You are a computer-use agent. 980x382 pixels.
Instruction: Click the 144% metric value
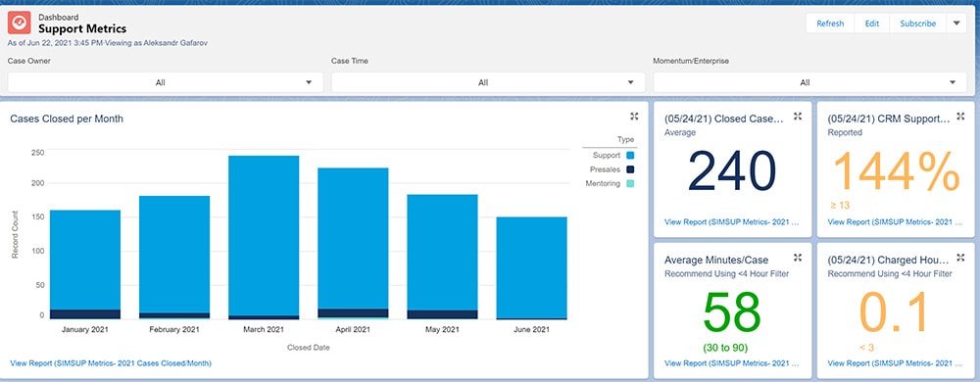(897, 171)
